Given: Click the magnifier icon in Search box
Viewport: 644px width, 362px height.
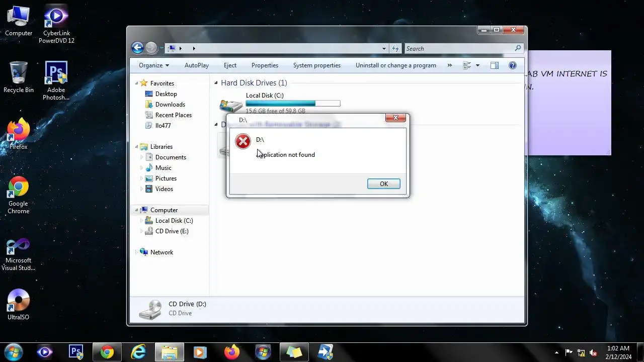Looking at the screenshot, I should tap(518, 48).
